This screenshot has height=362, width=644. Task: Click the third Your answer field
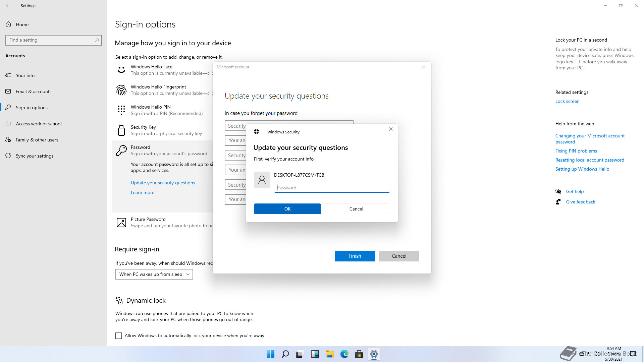click(x=235, y=199)
